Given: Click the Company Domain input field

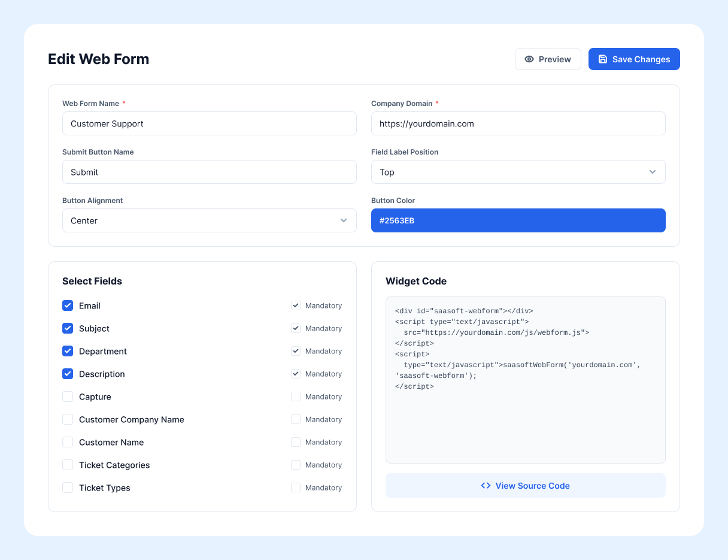Looking at the screenshot, I should (518, 123).
